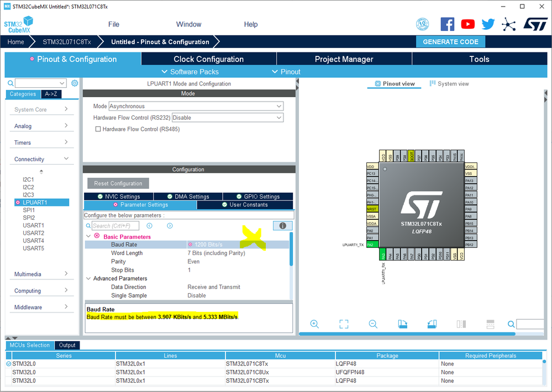Open the peripheral search combo box
Image resolution: width=552 pixels, height=392 pixels.
coord(40,83)
